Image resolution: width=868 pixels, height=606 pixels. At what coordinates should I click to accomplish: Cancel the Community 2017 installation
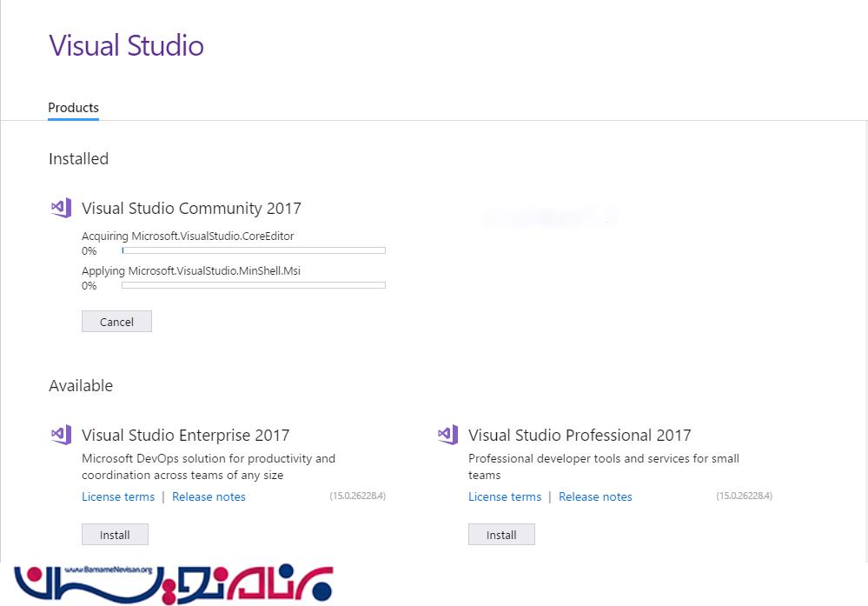[x=116, y=322]
